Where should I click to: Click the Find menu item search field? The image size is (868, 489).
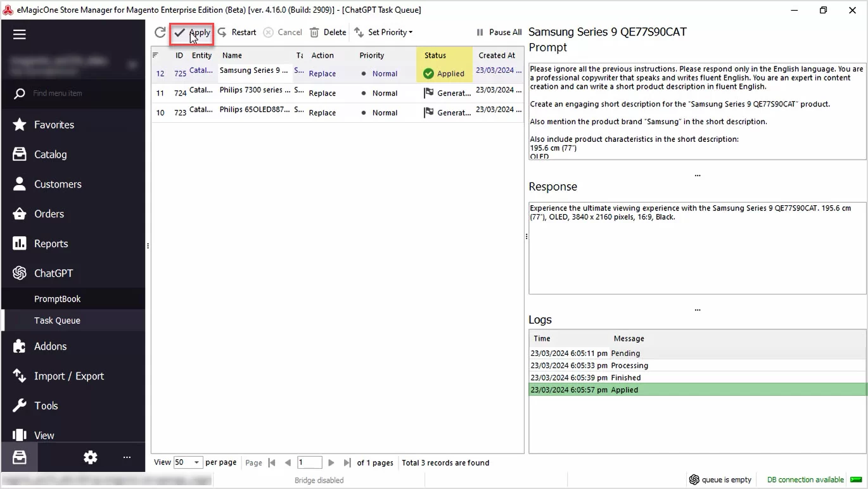pyautogui.click(x=73, y=93)
